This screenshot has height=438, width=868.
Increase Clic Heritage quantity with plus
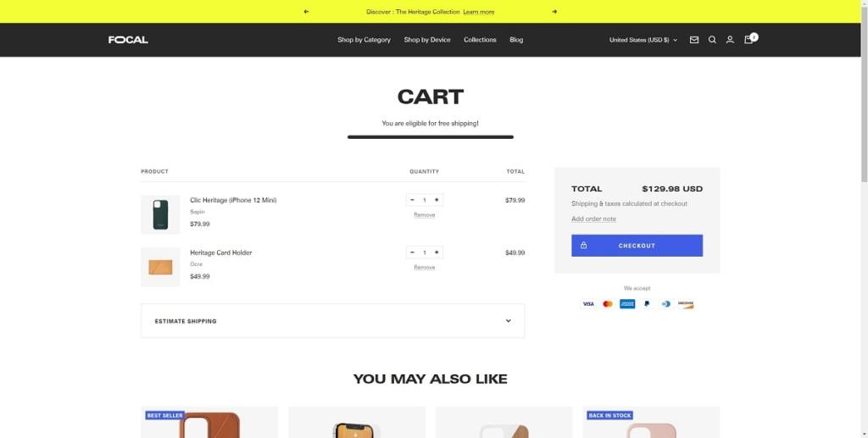437,200
